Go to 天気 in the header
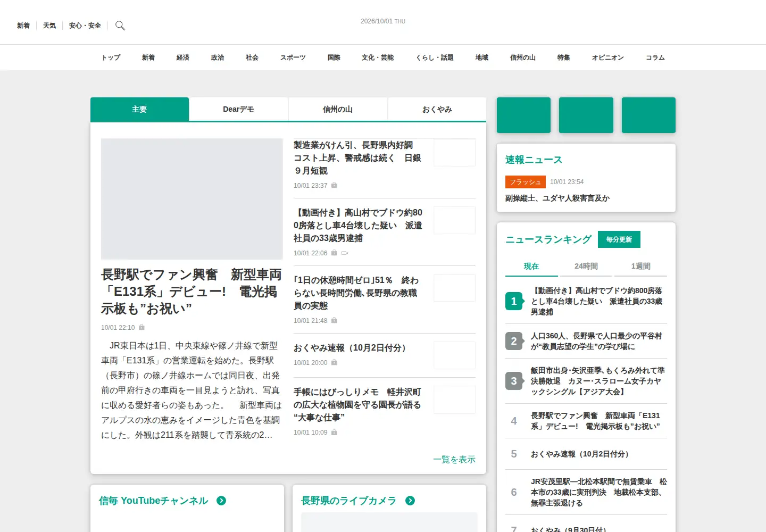 pyautogui.click(x=49, y=26)
